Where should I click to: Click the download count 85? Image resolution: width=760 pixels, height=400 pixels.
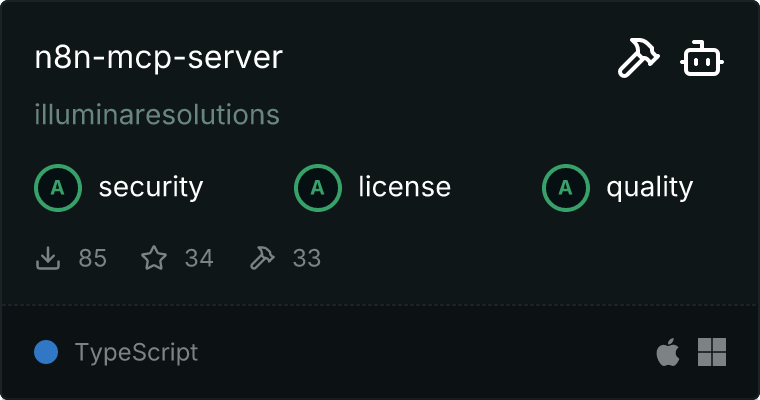coord(92,259)
